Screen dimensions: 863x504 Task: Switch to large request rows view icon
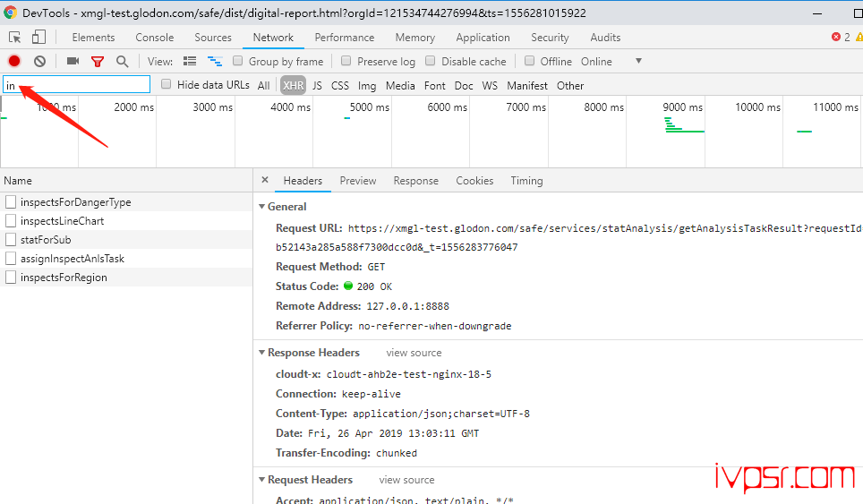pos(190,61)
